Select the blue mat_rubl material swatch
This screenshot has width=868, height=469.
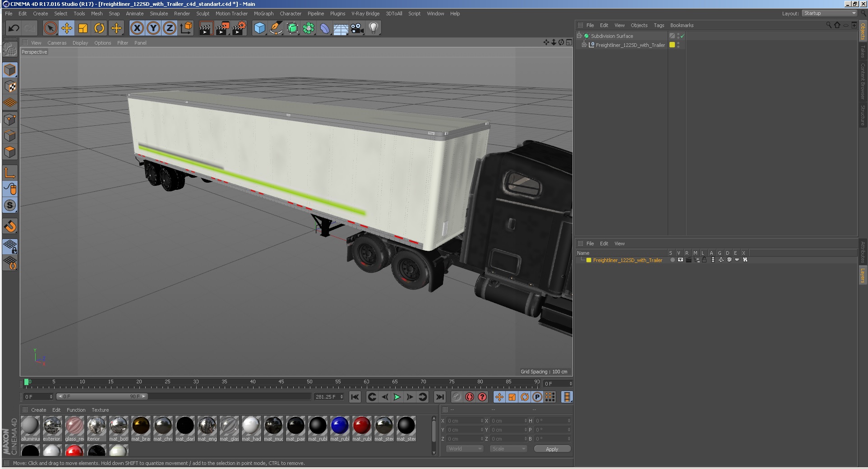tap(340, 428)
